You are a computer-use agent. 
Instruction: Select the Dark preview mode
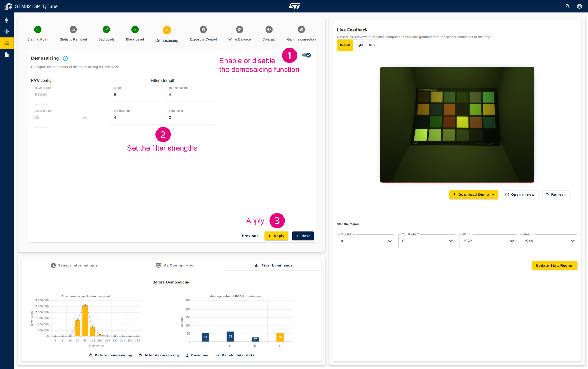pyautogui.click(x=372, y=45)
